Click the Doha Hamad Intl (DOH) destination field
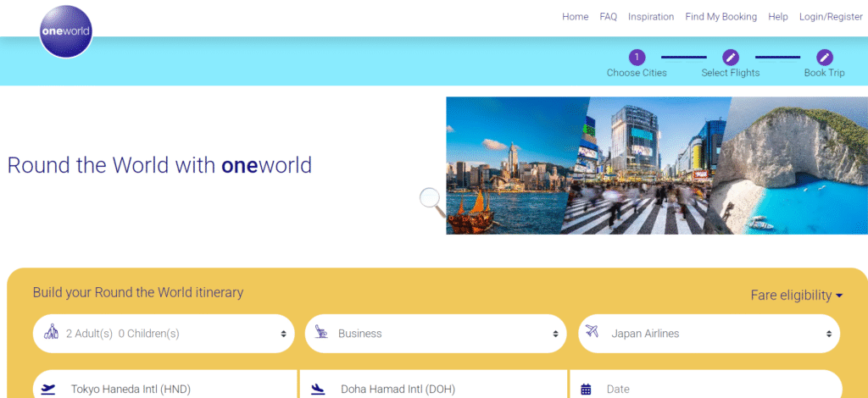This screenshot has height=398, width=868. [x=433, y=385]
